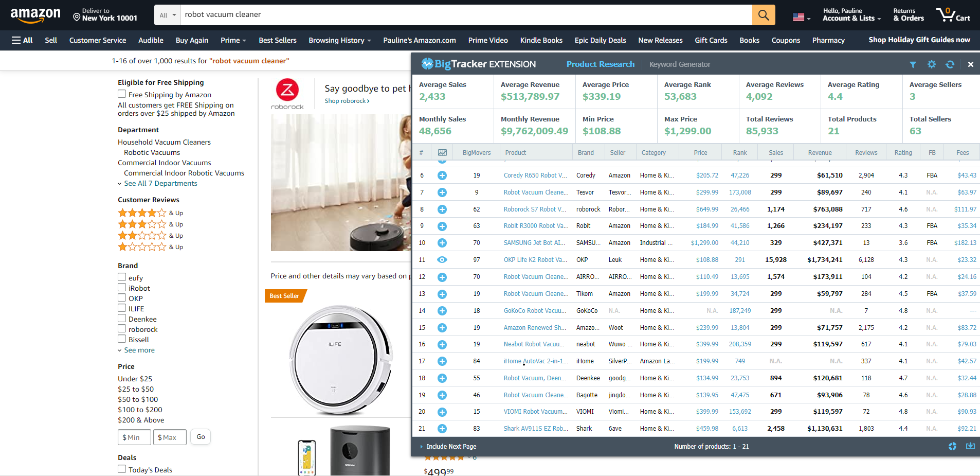
Task: Check the roborock brand checkbox
Action: (122, 329)
